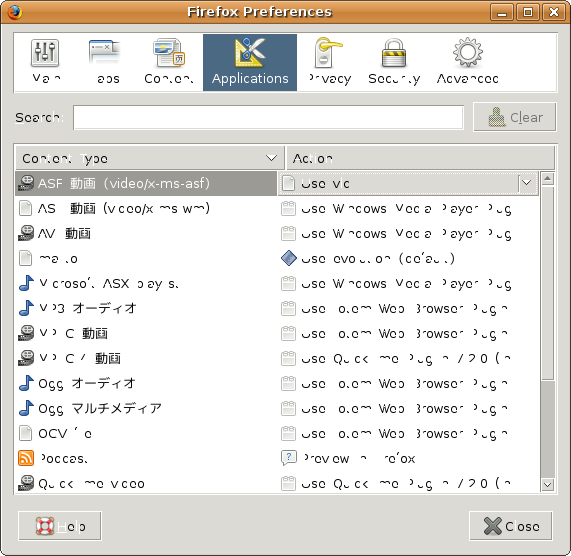Viewport: 571px width, 556px height.
Task: Click the music note icon of MP3 オーディオ
Action: point(26,308)
